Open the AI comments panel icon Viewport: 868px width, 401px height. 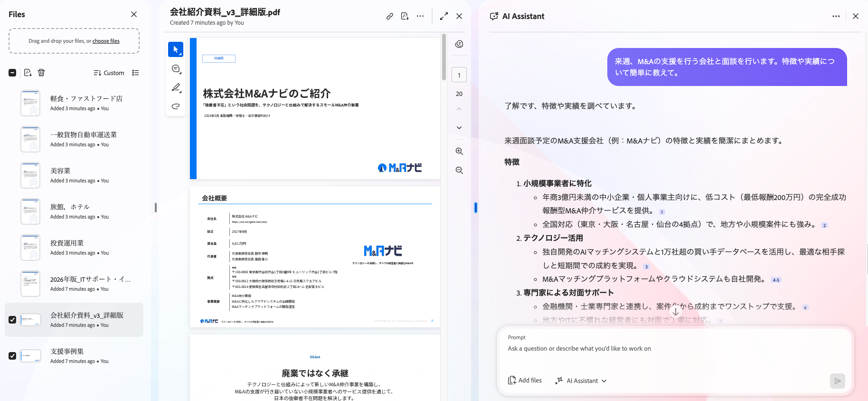[459, 44]
